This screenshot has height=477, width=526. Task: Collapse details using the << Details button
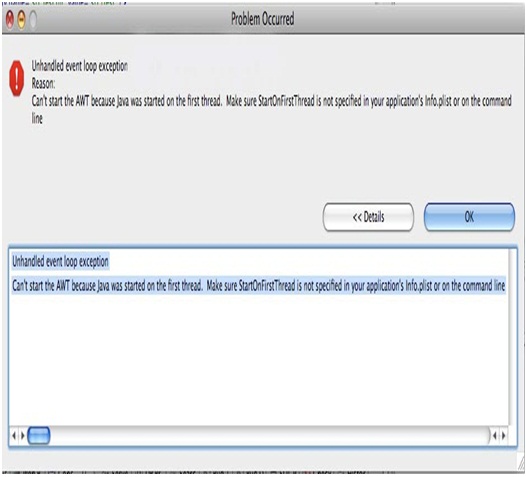point(368,217)
